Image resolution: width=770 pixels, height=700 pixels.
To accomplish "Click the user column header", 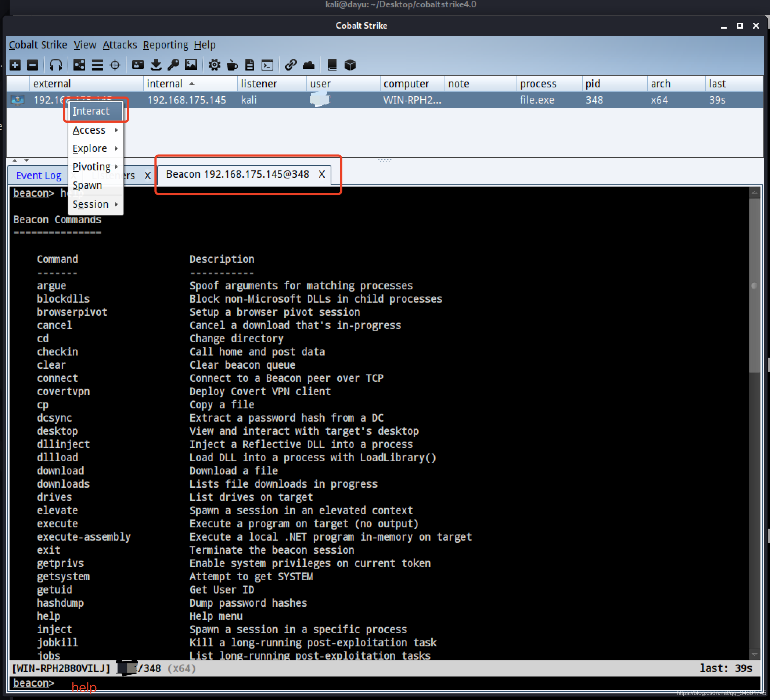I will [343, 84].
